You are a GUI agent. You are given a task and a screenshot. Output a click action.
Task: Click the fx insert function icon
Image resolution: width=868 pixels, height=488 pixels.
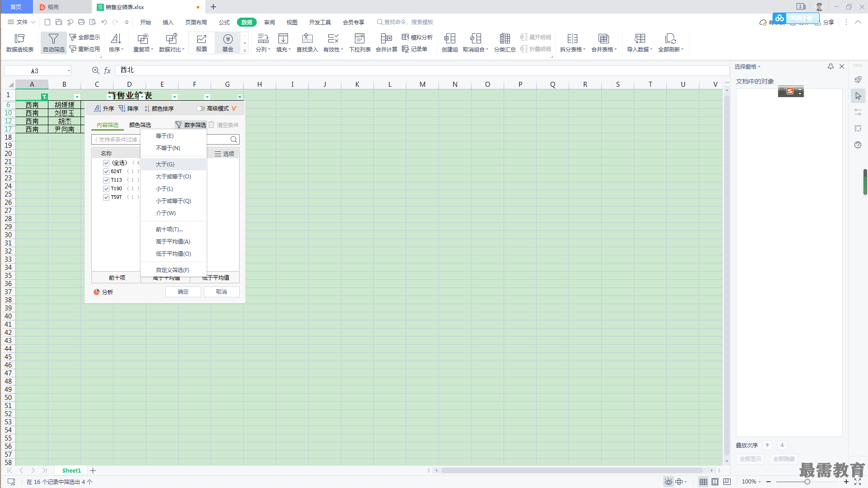click(107, 70)
